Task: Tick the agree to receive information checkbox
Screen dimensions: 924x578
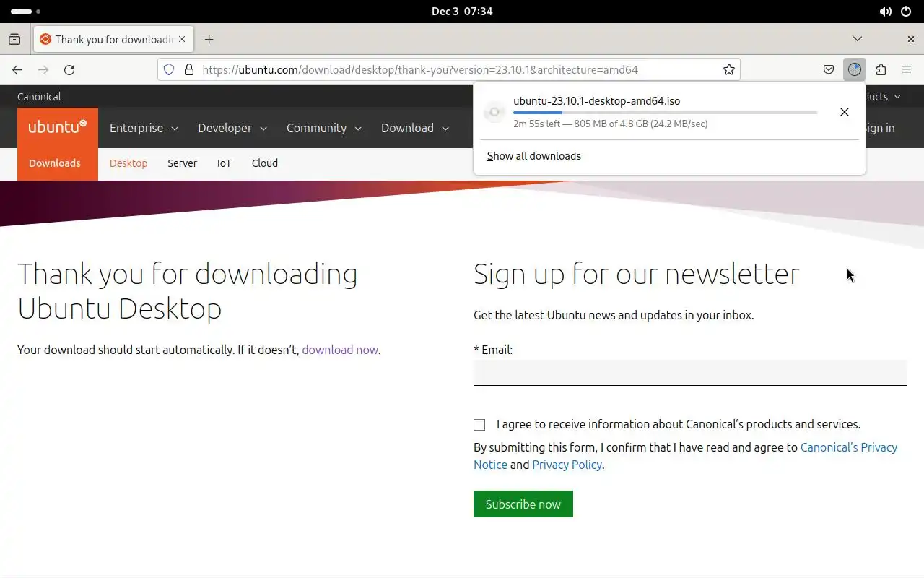Action: (x=479, y=425)
